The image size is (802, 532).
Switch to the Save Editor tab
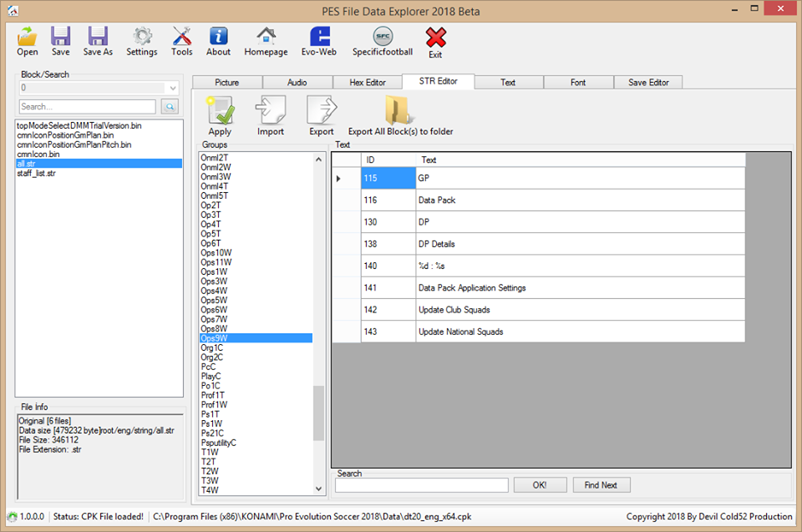pos(649,83)
